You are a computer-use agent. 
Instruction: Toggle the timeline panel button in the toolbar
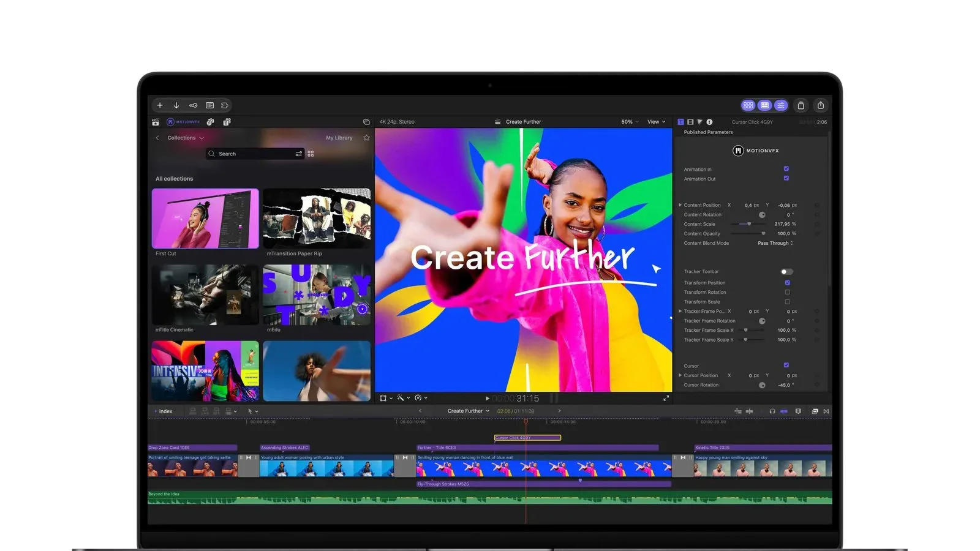click(x=764, y=105)
